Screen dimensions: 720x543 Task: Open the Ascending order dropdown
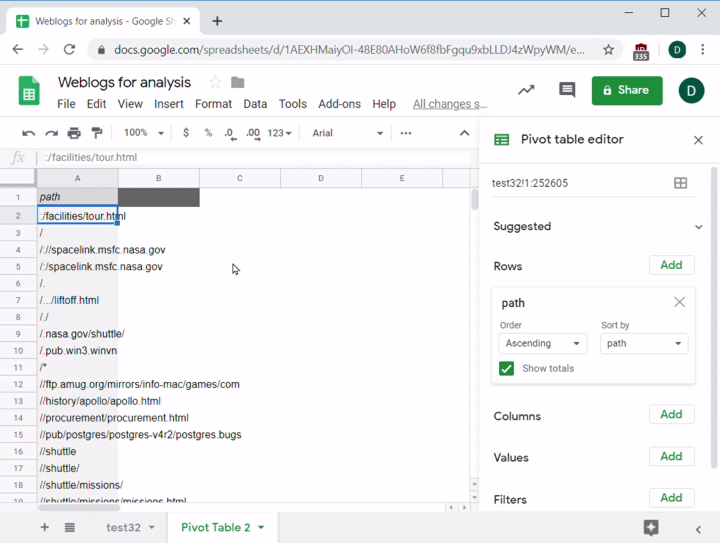[x=543, y=343]
